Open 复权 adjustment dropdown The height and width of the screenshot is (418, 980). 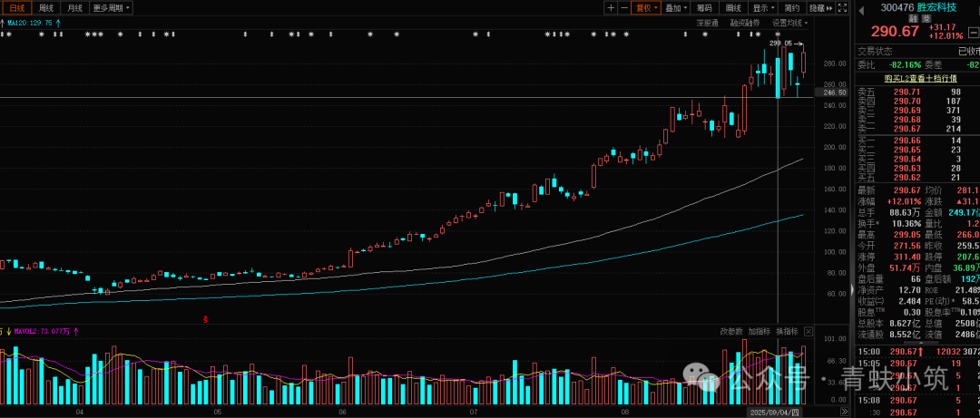coord(646,8)
